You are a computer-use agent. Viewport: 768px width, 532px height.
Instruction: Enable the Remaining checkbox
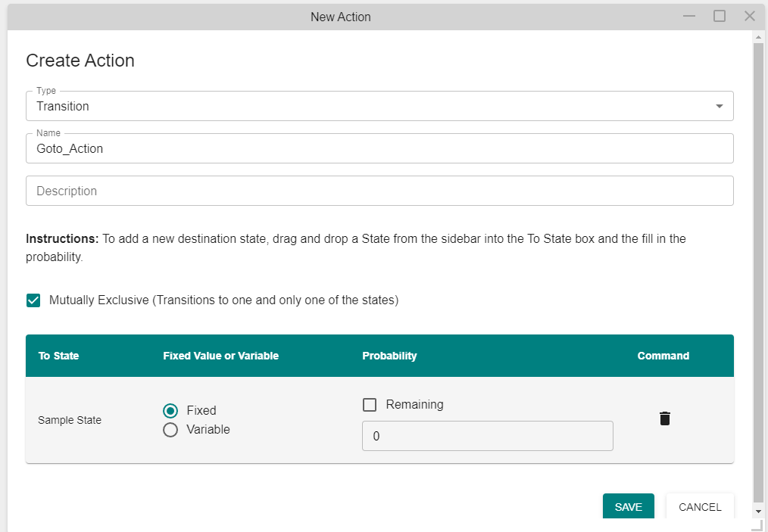(x=370, y=405)
